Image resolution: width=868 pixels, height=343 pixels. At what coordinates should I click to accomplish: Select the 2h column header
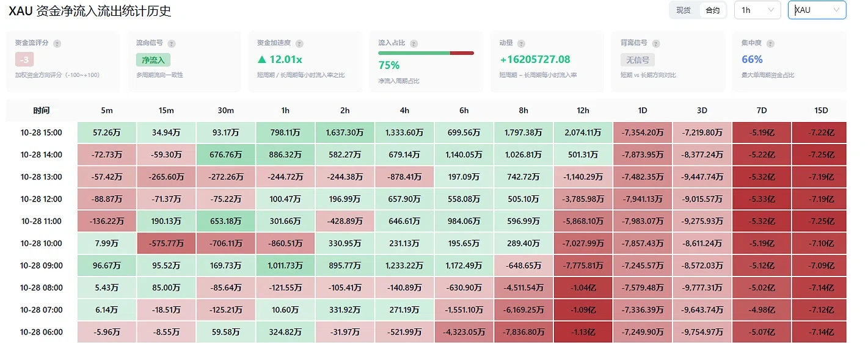pos(345,110)
